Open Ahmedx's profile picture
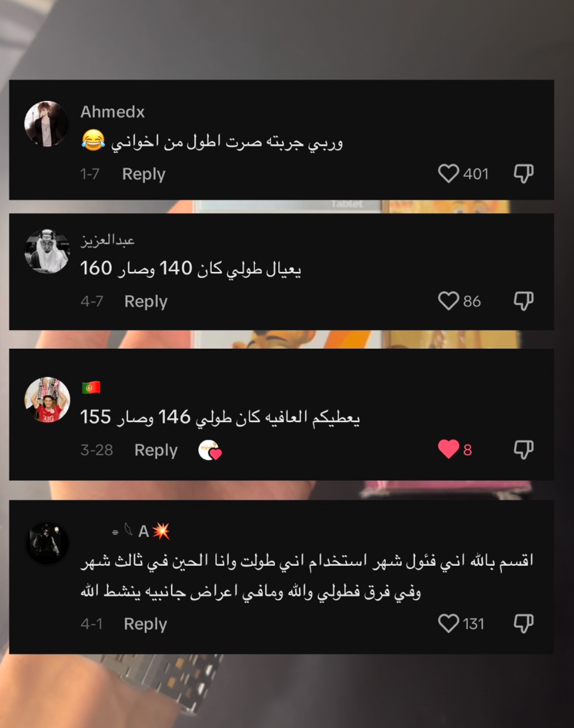 pos(47,124)
